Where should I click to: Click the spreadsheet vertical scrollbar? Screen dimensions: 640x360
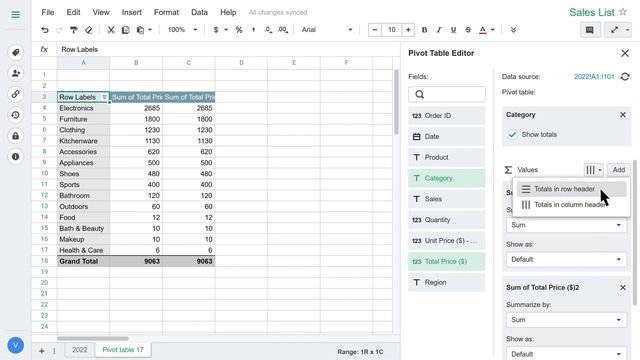pyautogui.click(x=396, y=102)
